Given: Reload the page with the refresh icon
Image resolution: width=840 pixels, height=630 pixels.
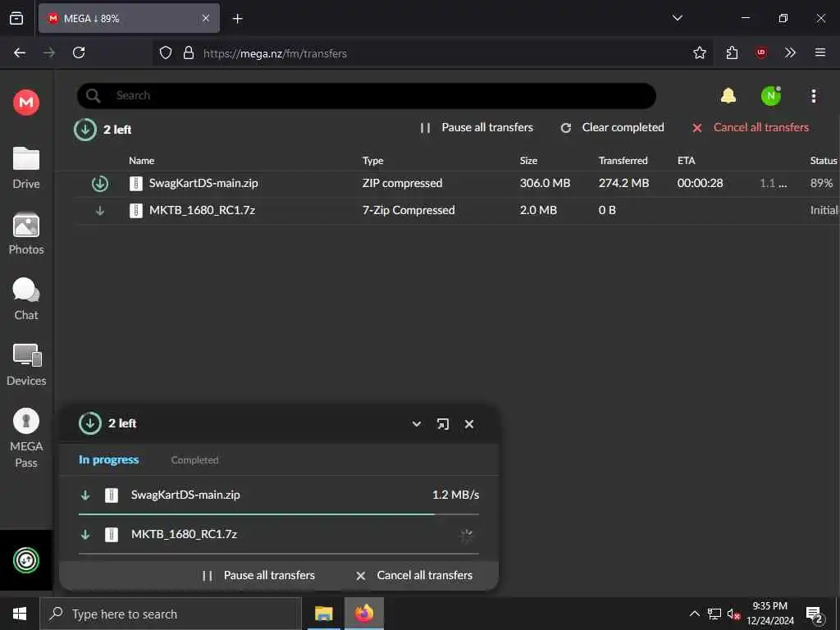Looking at the screenshot, I should (79, 52).
